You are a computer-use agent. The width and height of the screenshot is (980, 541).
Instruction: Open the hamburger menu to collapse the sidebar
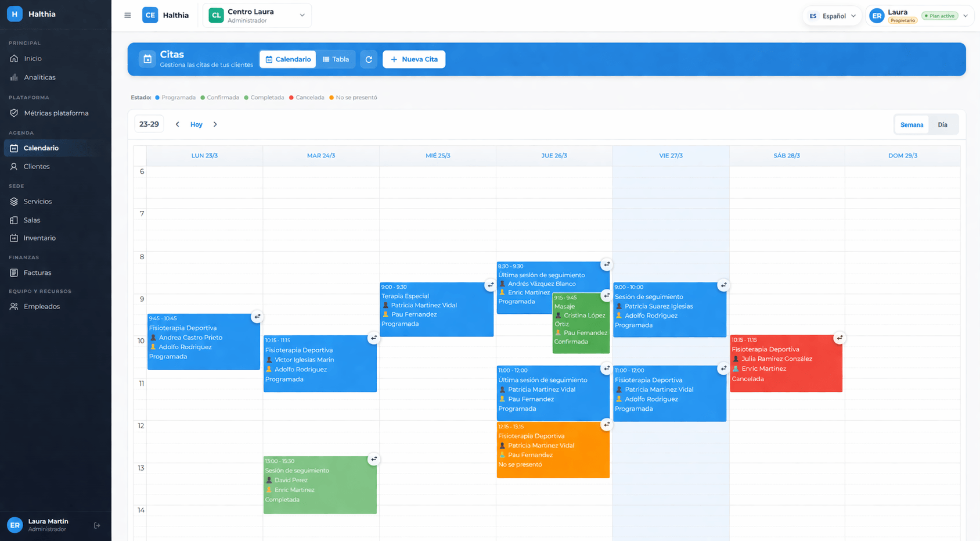coord(127,15)
